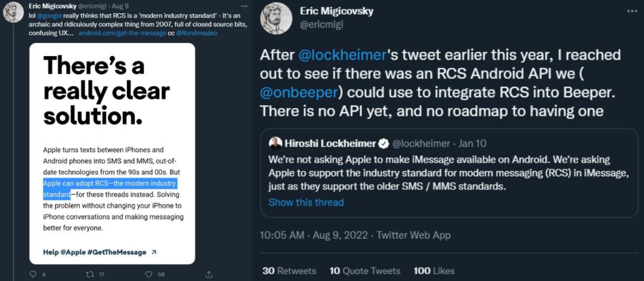Viewport: 644px width, 281px height.
Task: Open more options menu on right tweet
Action: pos(632,11)
